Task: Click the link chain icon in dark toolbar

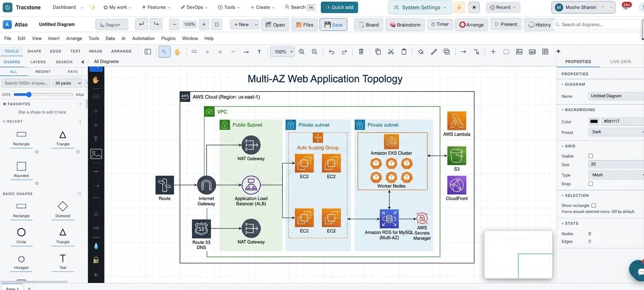Action: [x=96, y=228]
